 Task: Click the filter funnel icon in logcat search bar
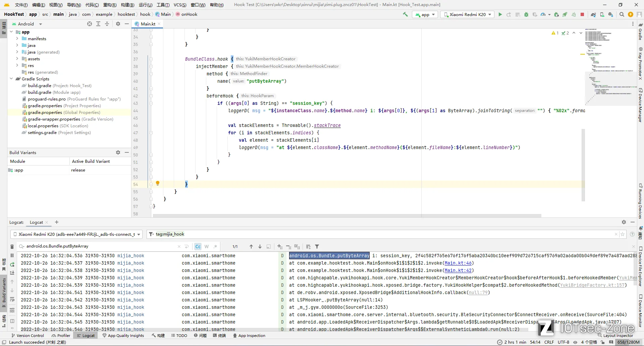(317, 247)
